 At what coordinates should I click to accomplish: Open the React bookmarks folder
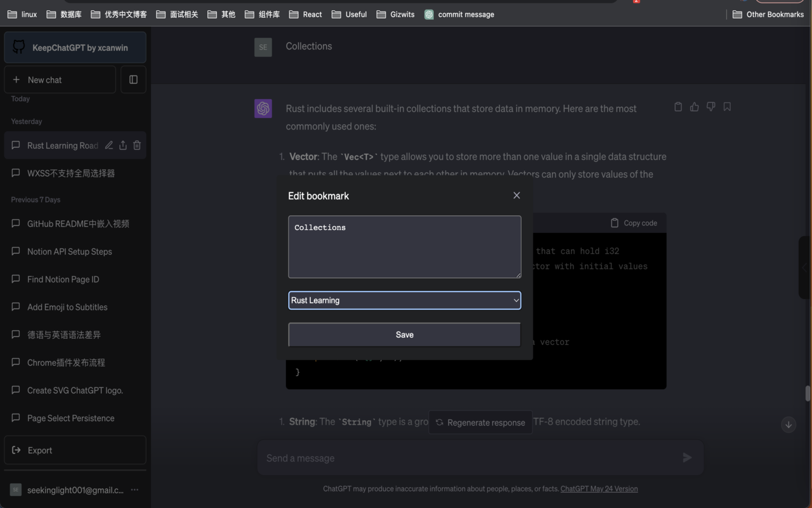[x=305, y=14]
